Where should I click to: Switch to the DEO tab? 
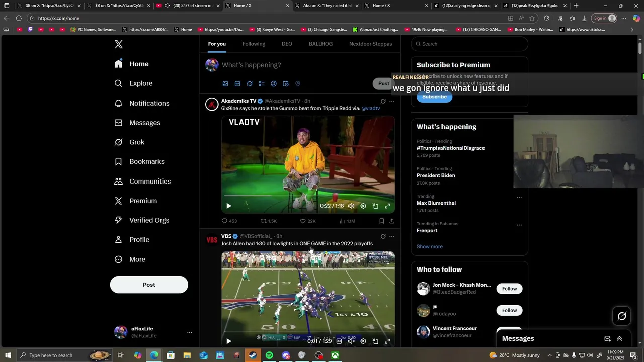click(287, 44)
